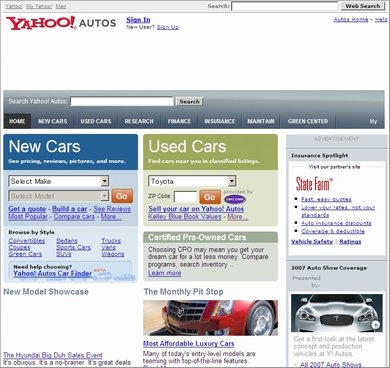Viewport: 390px width, 368px height.
Task: Click the red Cadillac Pit Stop image
Action: pyautogui.click(x=210, y=318)
